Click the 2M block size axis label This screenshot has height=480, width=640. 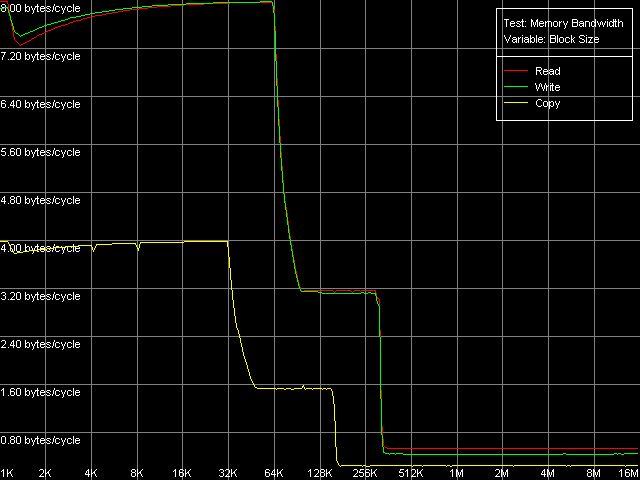502,472
